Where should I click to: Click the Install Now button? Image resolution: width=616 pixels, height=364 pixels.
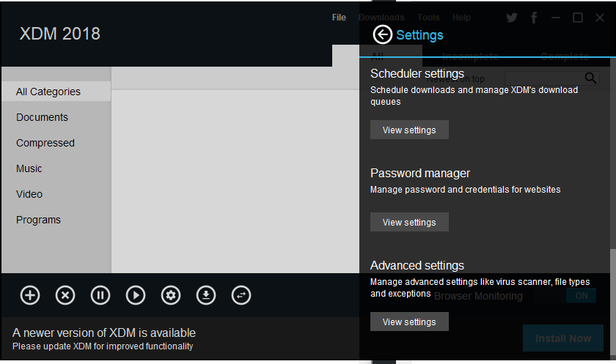[x=562, y=338]
